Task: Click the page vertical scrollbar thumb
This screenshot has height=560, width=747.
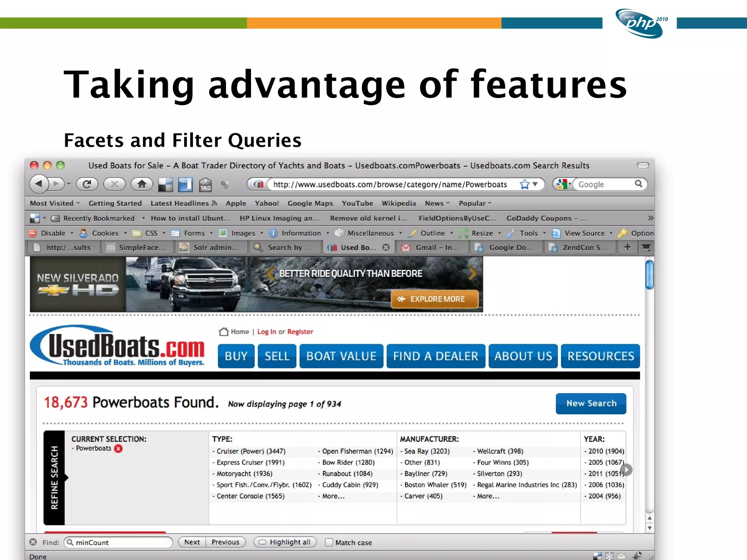Action: tap(649, 275)
